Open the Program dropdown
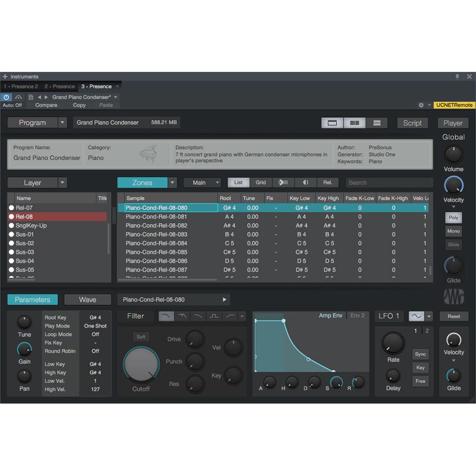 [62, 122]
